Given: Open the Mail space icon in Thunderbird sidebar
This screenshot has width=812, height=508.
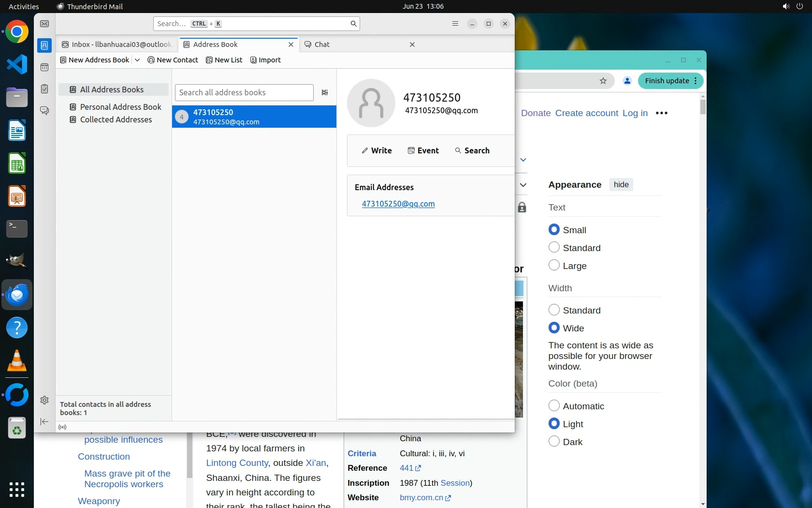Looking at the screenshot, I should tap(44, 24).
